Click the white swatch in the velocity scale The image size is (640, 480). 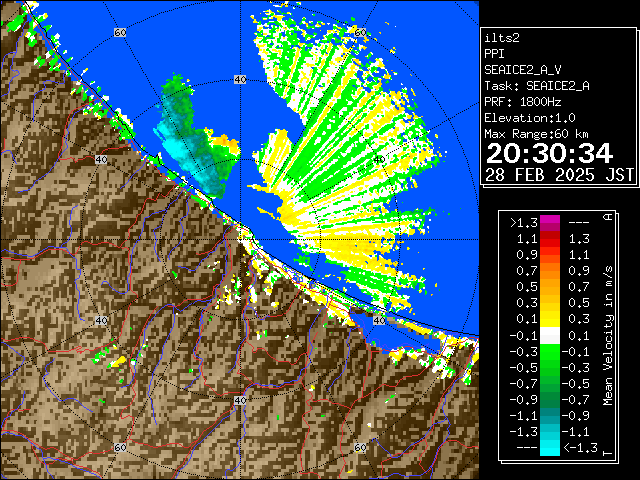pyautogui.click(x=550, y=336)
